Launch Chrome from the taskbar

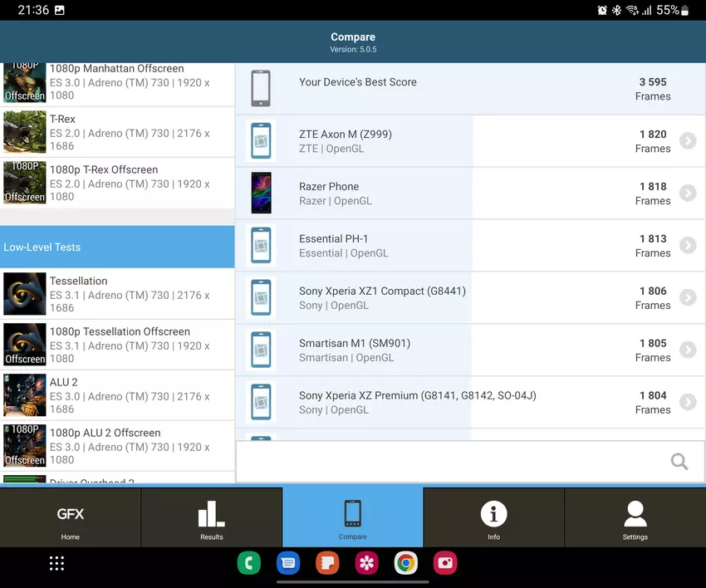(x=405, y=564)
